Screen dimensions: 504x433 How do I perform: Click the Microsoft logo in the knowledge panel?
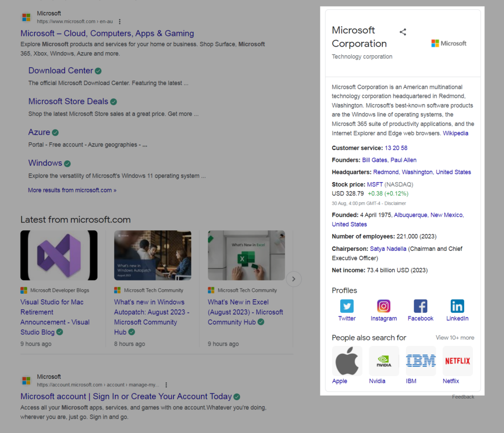click(449, 43)
